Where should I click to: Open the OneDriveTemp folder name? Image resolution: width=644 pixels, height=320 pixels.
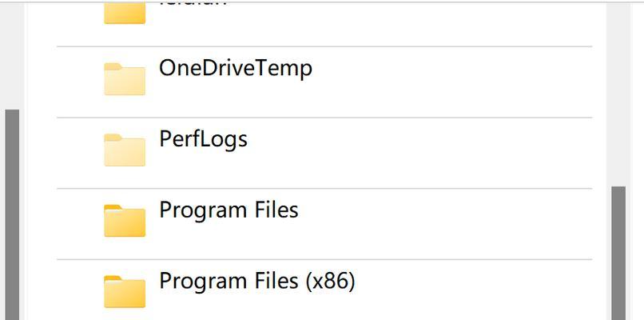[236, 69]
